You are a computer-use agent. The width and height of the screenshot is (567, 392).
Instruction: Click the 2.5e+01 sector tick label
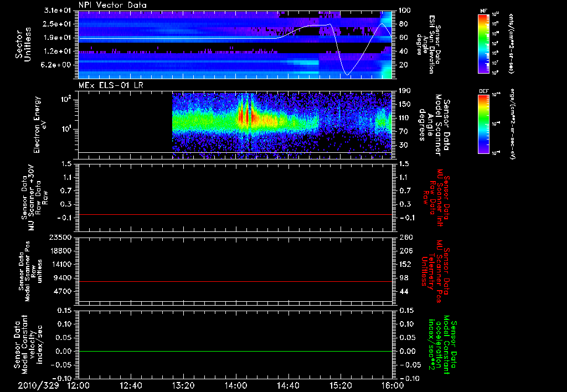58,24
